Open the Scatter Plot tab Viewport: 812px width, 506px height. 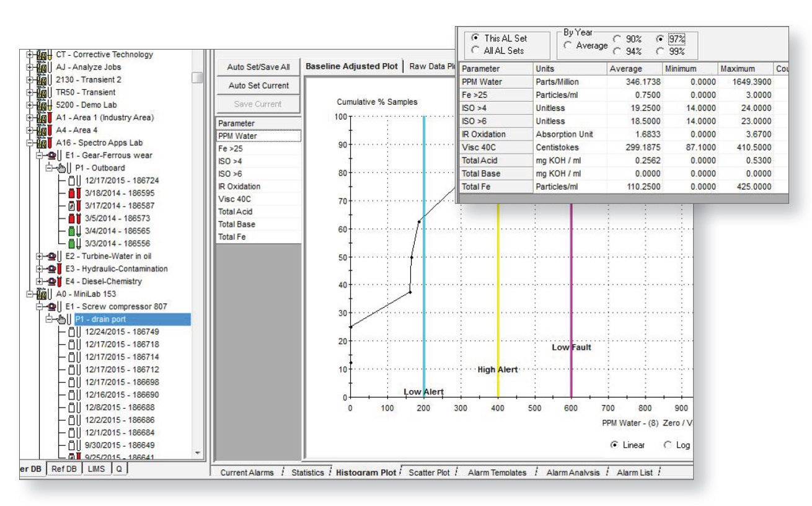coord(429,473)
